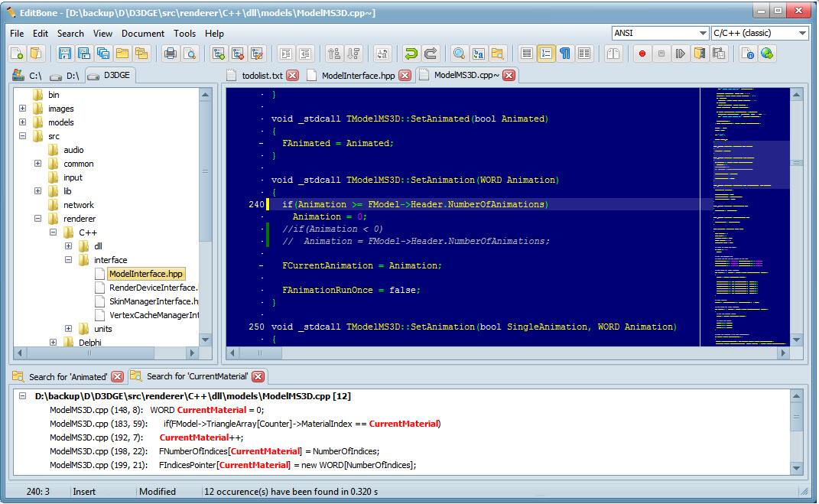Collapse the renderer folder node
This screenshot has width=819, height=504.
click(37, 218)
